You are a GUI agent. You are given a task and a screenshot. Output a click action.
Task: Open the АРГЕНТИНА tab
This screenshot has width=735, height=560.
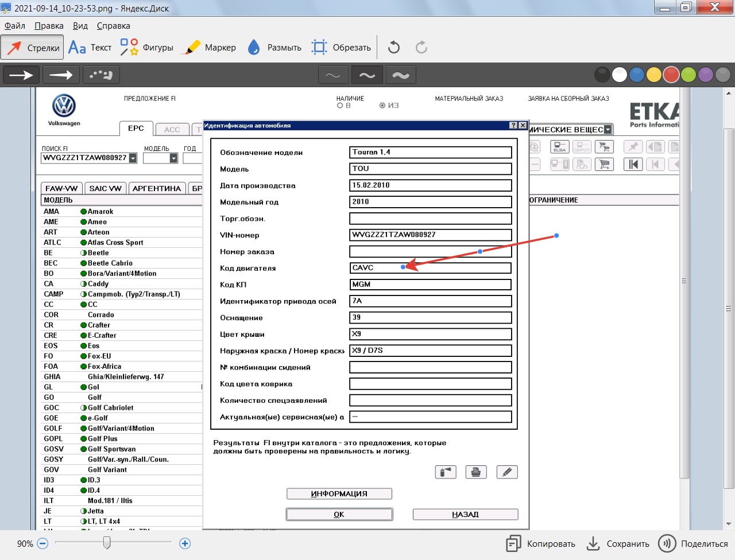[x=157, y=188]
